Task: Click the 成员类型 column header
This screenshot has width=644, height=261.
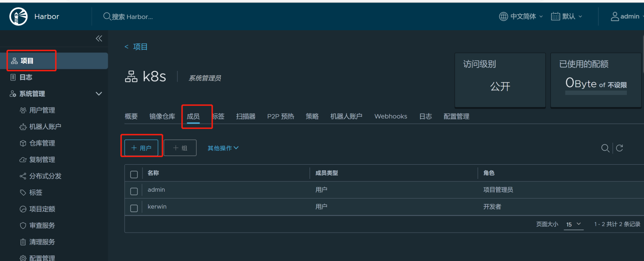Action: [327, 173]
